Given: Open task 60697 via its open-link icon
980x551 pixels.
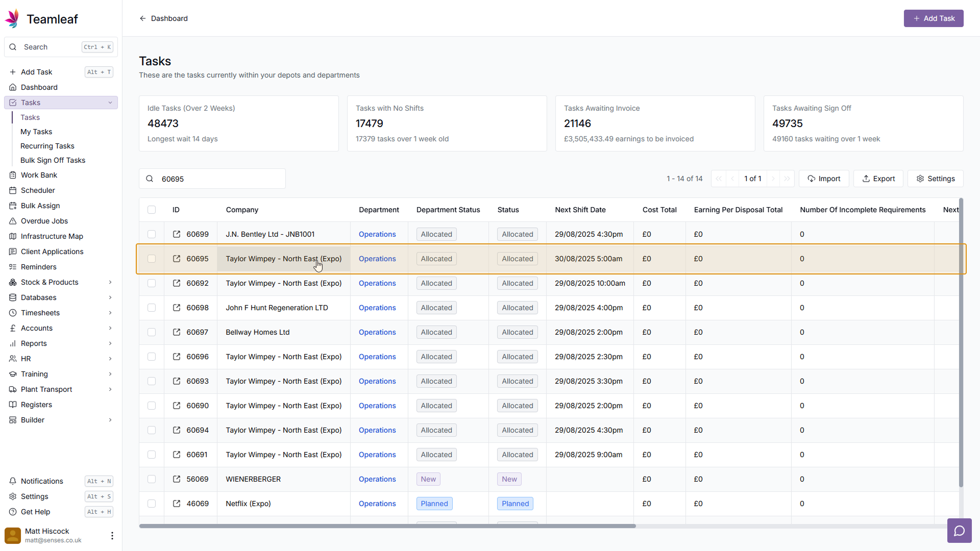Looking at the screenshot, I should (177, 332).
